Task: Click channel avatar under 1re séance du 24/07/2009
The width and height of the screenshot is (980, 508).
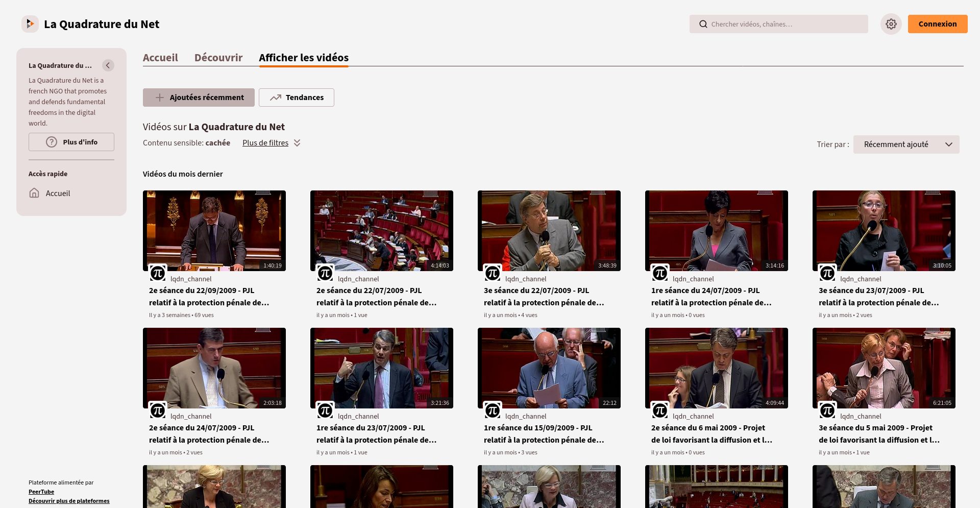Action: click(x=660, y=273)
